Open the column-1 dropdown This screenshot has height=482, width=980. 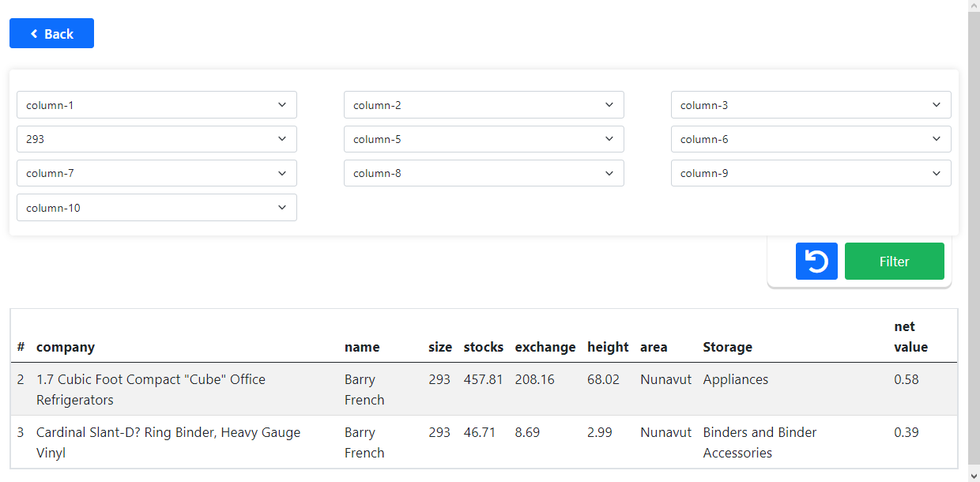click(x=156, y=104)
